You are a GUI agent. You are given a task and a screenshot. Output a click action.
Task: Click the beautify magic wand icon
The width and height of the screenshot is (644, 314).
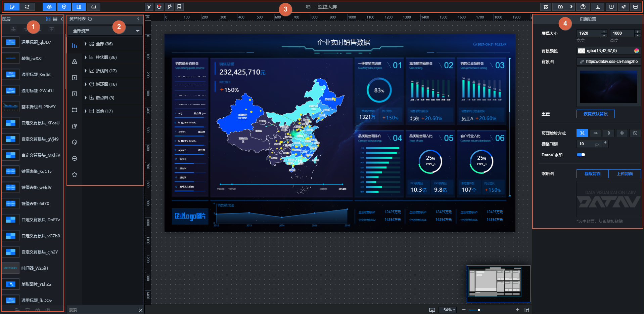169,6
